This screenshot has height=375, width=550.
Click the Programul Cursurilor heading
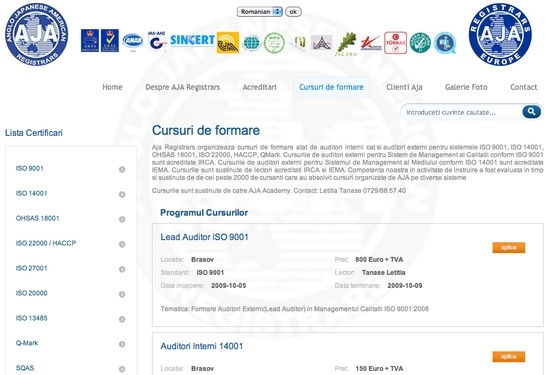tap(204, 213)
